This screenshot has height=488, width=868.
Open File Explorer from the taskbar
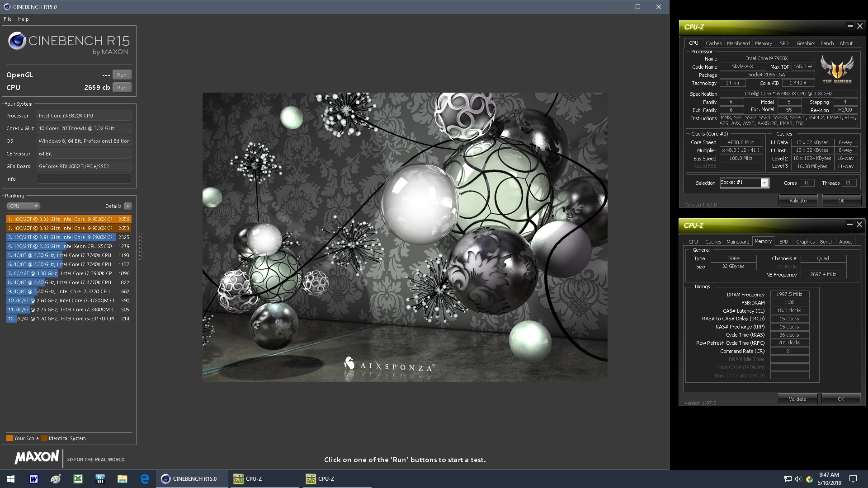(x=122, y=479)
